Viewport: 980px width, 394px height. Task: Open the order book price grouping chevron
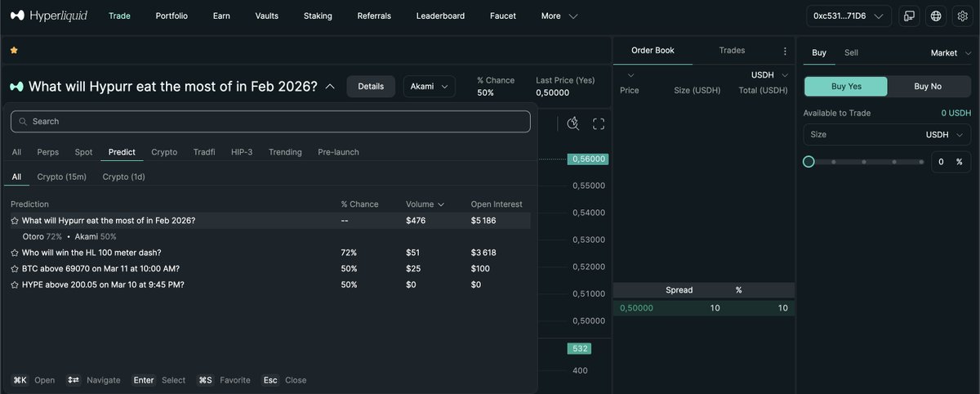pyautogui.click(x=630, y=75)
